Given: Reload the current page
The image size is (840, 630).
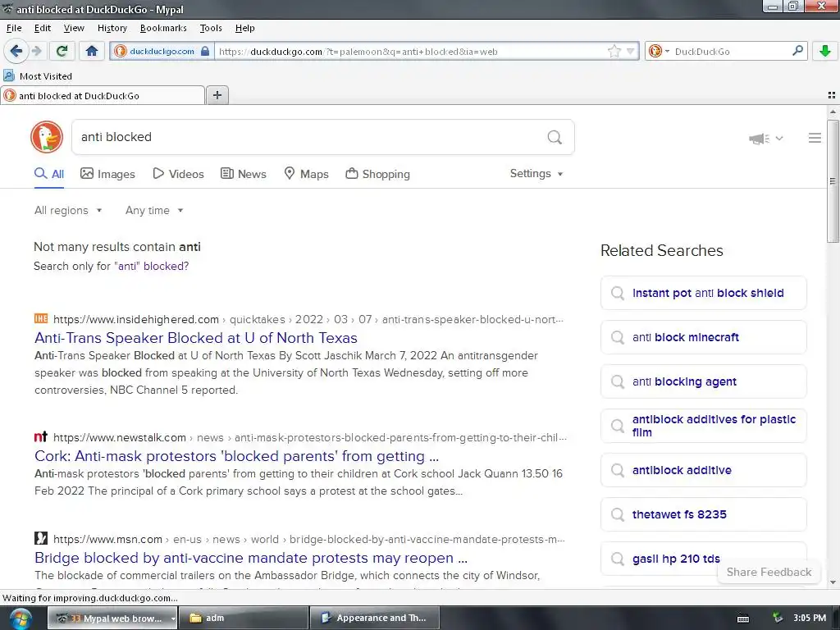Looking at the screenshot, I should pos(62,52).
